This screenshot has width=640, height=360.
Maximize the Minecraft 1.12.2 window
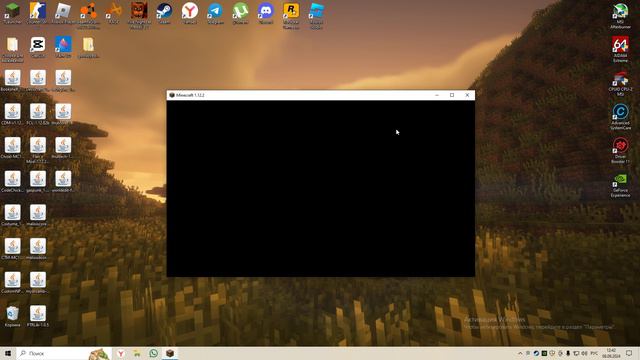(x=452, y=95)
